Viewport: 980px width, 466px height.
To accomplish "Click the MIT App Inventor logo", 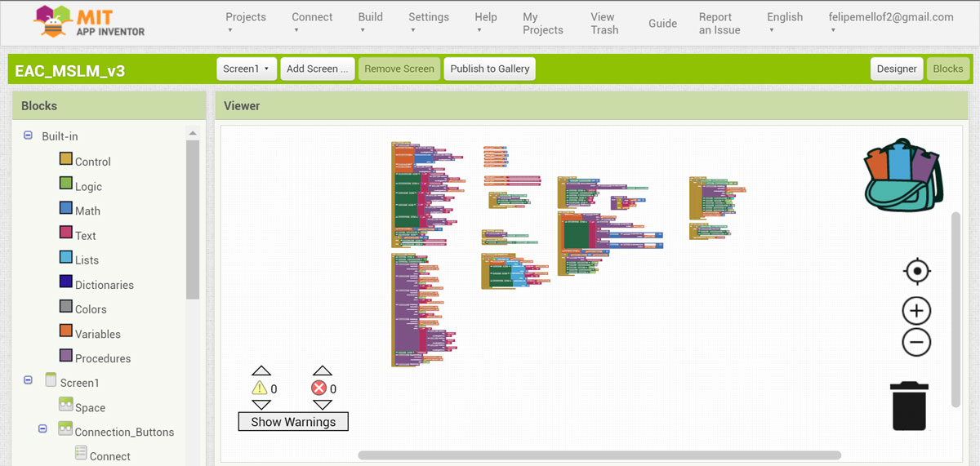I will point(90,23).
